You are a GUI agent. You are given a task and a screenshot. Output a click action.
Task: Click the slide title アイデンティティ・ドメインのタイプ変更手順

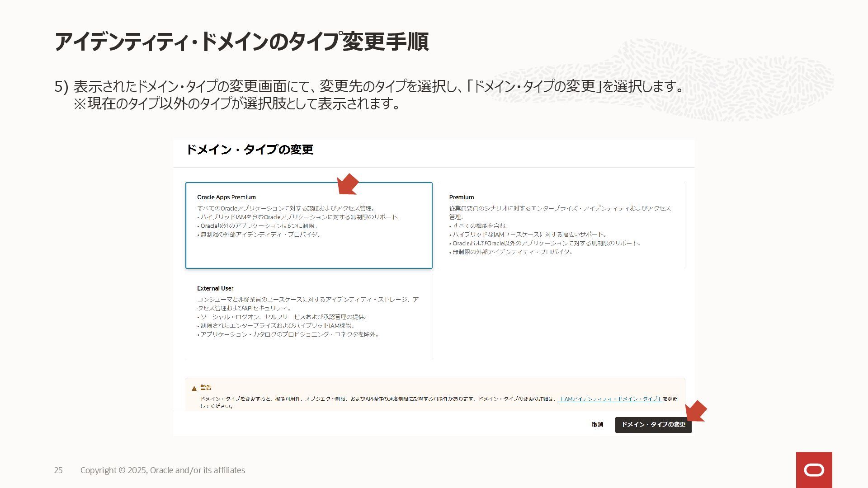click(x=241, y=42)
